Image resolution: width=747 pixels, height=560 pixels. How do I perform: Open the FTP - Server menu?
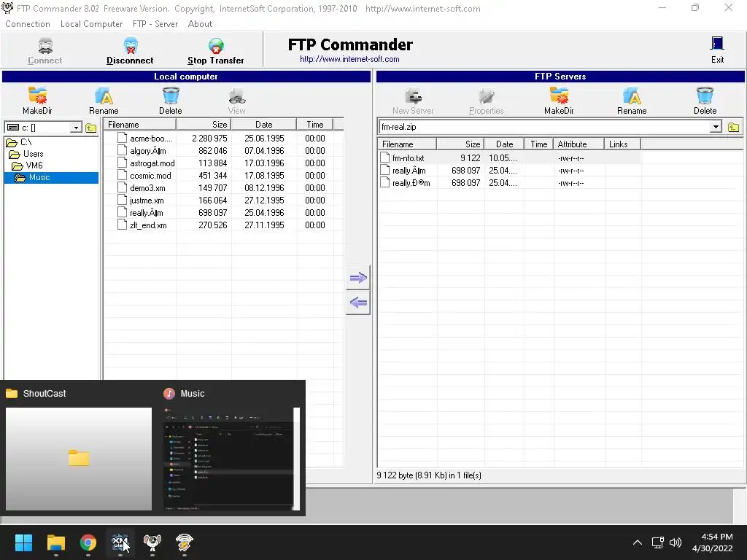(155, 24)
